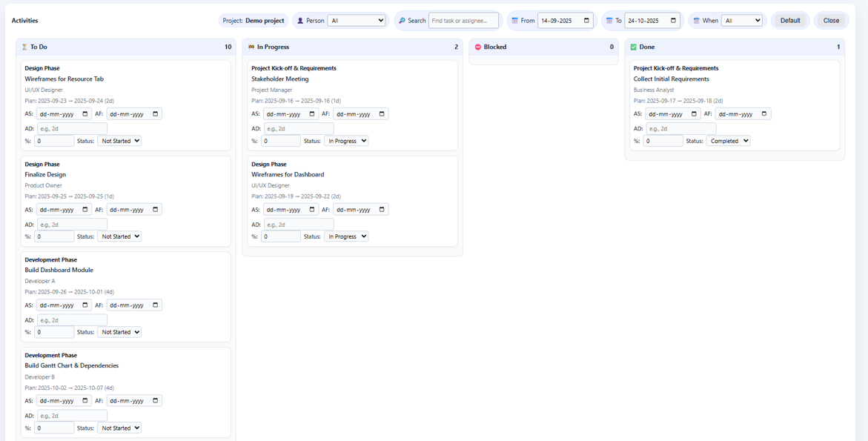Screen dimensions: 868x441
Task: Open the Completed status dropdown in Done column
Action: tap(729, 140)
